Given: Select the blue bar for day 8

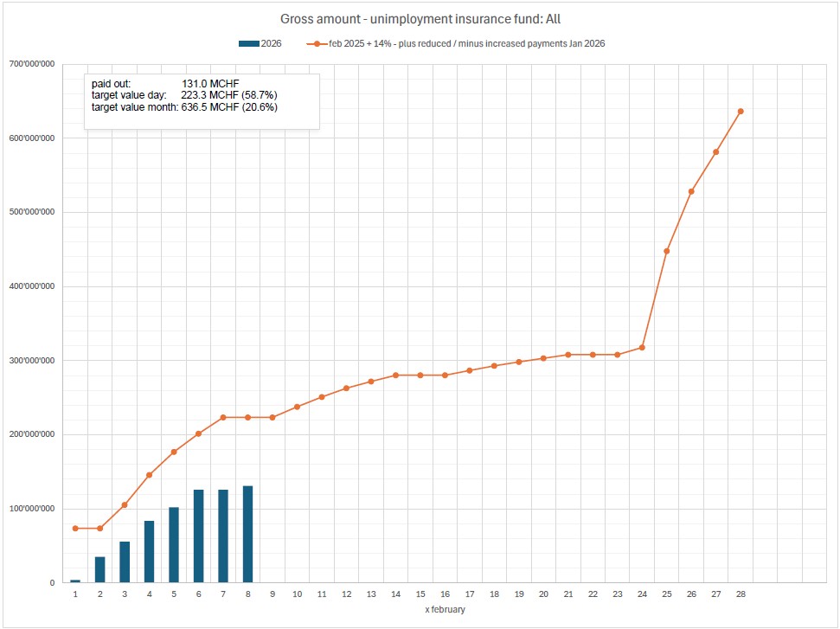Looking at the screenshot, I should click(248, 535).
